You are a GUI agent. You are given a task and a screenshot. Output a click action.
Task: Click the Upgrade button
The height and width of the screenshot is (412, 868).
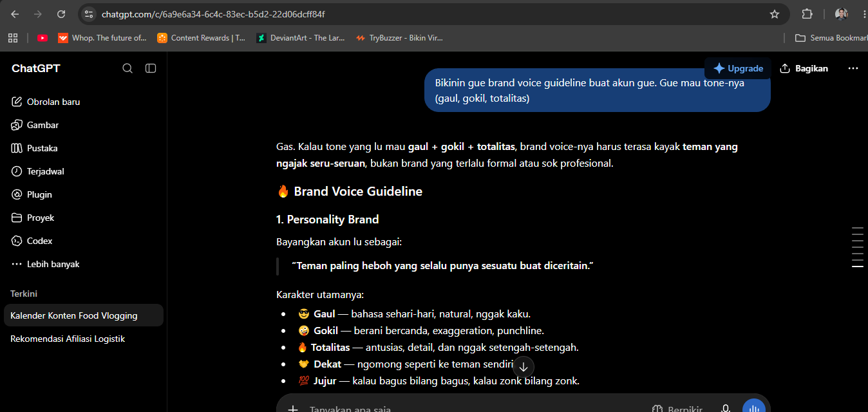[738, 68]
